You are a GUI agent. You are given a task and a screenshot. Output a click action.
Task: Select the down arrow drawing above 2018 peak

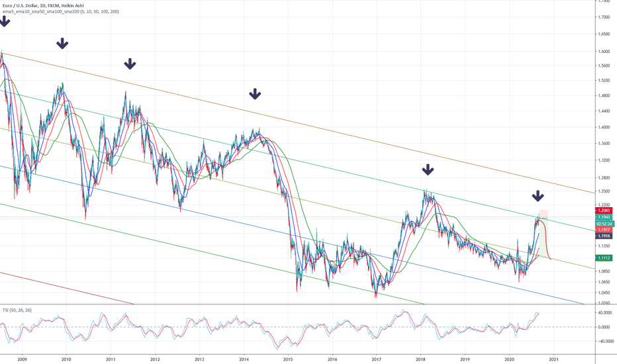coord(428,169)
